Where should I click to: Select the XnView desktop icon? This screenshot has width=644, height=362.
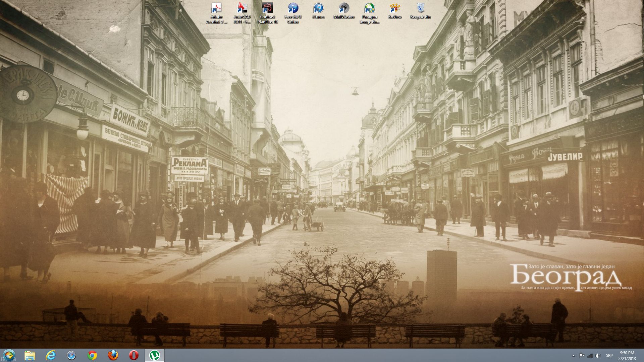(395, 9)
